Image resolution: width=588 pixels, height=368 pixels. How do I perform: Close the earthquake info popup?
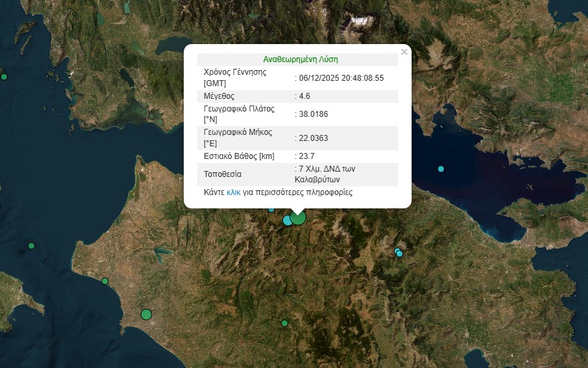point(404,52)
